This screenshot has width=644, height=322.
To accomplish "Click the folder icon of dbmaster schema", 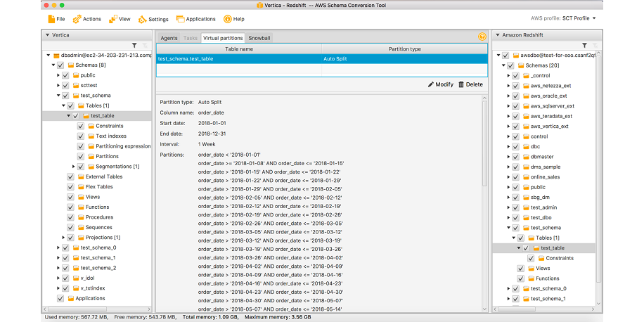I will [x=526, y=157].
